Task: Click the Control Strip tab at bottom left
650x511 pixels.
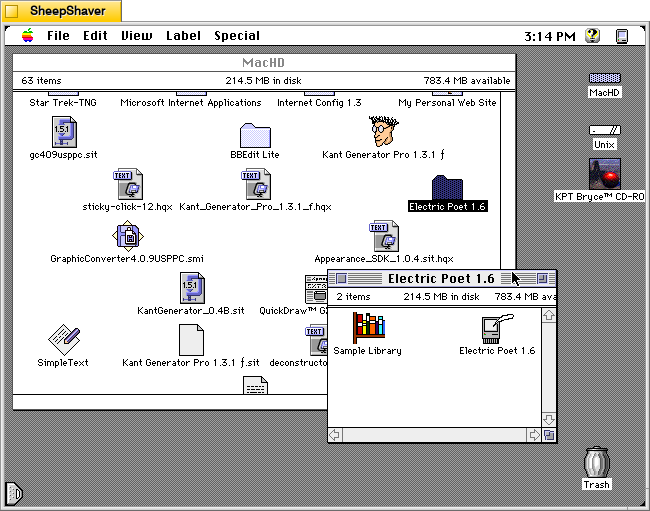Action: [14, 494]
